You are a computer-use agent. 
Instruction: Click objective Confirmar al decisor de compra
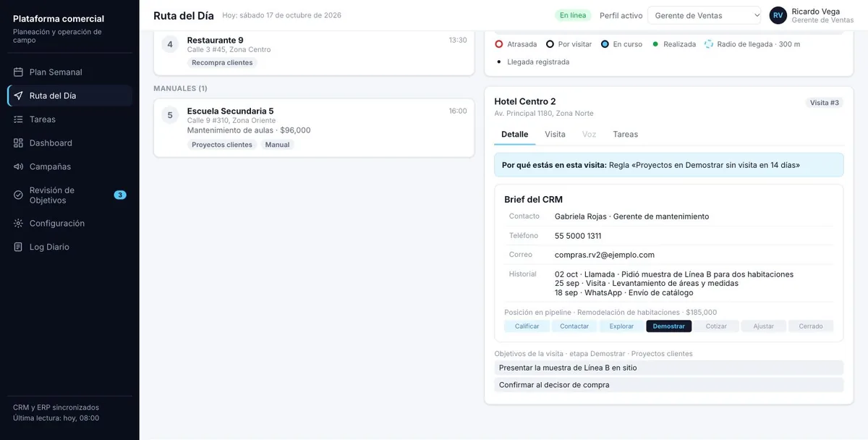tap(669, 385)
